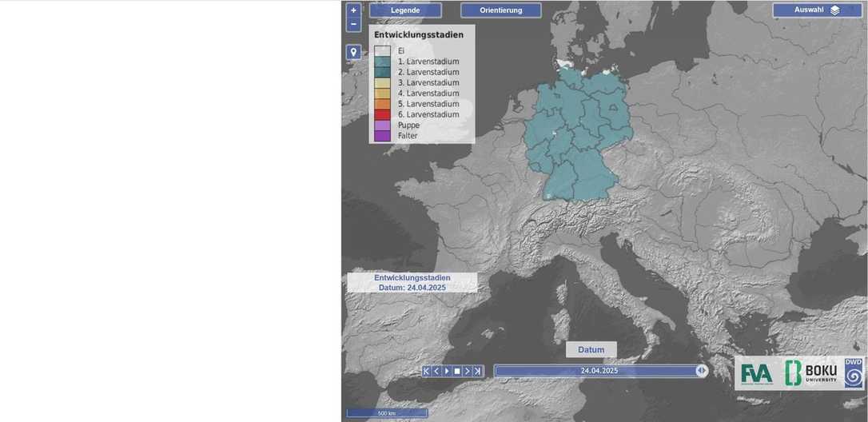Play the date animation
The image size is (868, 422).
(447, 371)
